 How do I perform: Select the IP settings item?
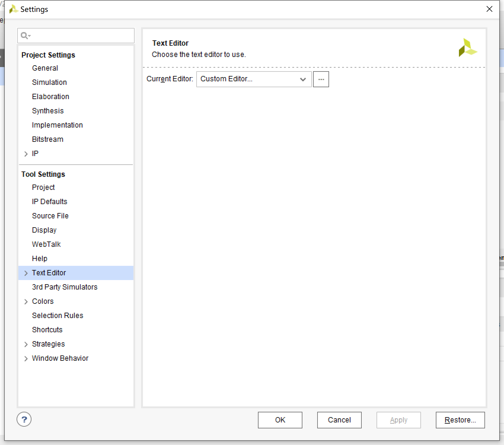point(35,153)
